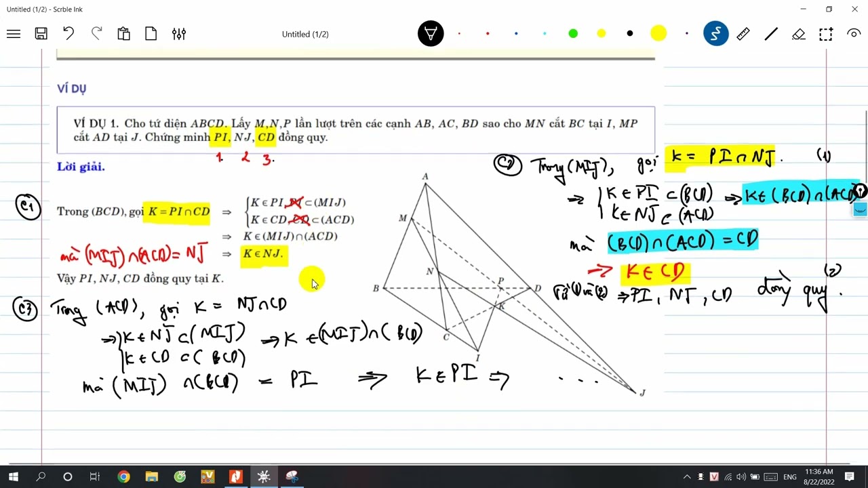Select the eraser tool
Viewport: 868px width, 488px height.
799,34
